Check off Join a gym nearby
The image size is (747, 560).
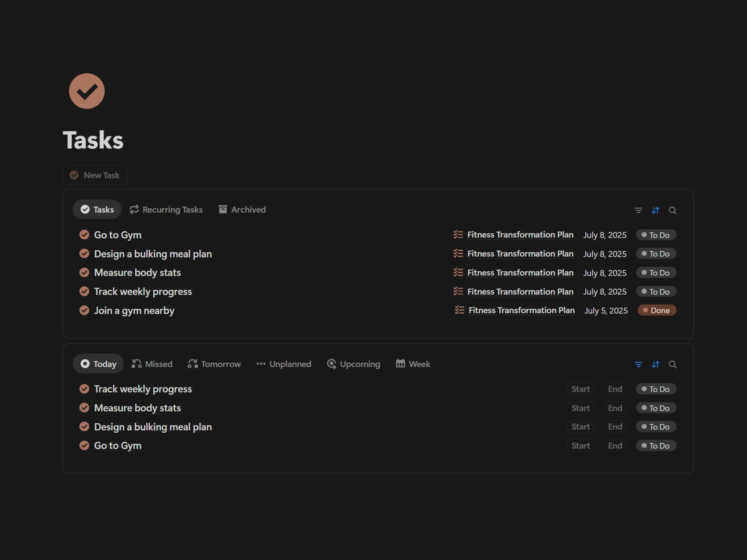pyautogui.click(x=84, y=310)
